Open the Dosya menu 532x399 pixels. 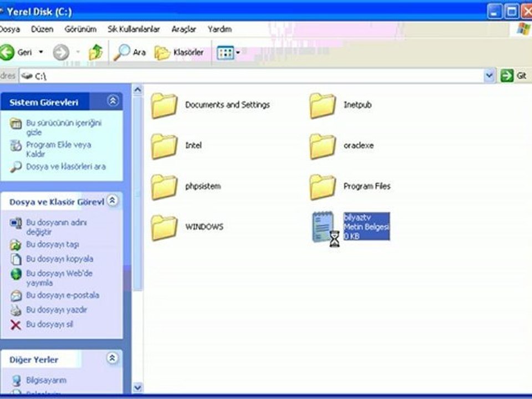(x=9, y=29)
